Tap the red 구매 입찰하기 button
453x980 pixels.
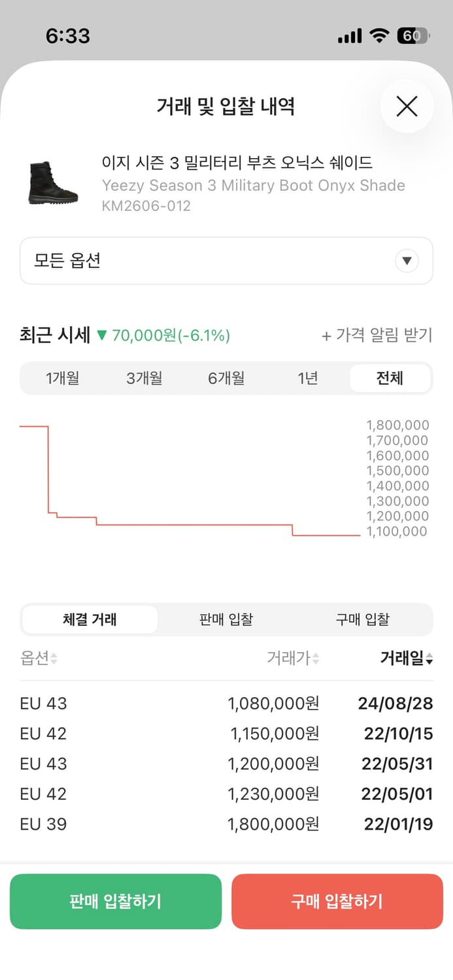337,902
